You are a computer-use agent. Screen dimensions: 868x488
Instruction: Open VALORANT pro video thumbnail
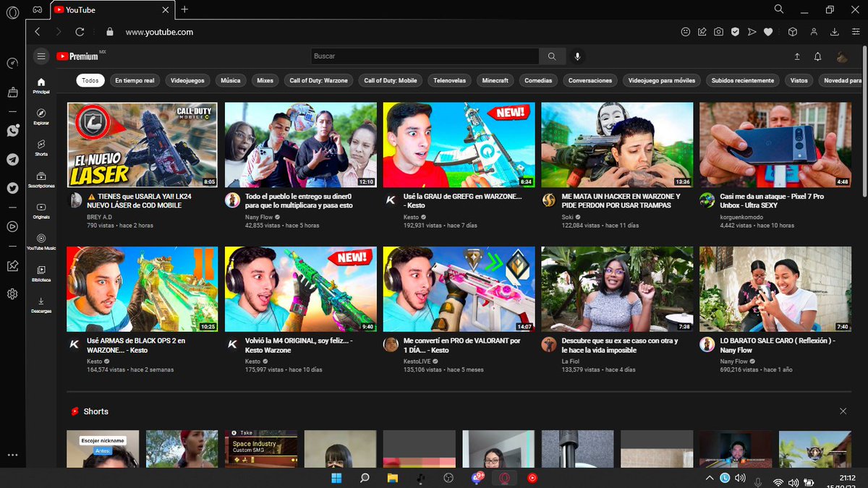[x=459, y=289]
